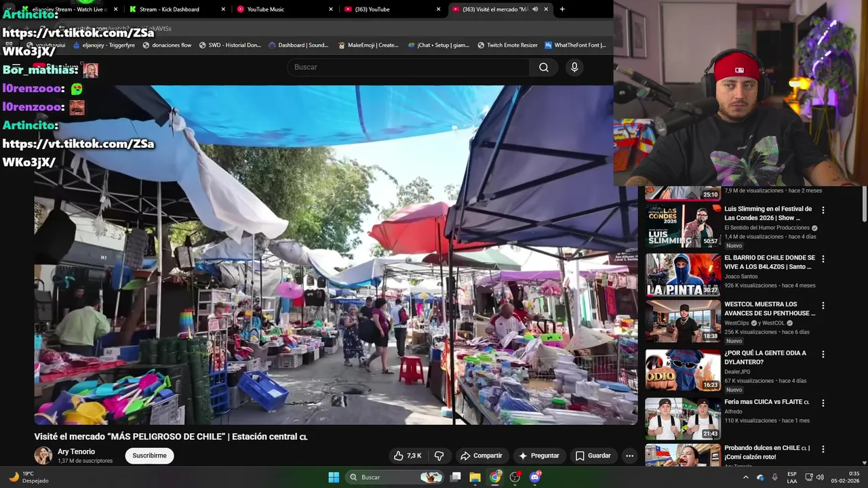
Task: Open options menu for Luis Slimming video
Action: tap(823, 210)
